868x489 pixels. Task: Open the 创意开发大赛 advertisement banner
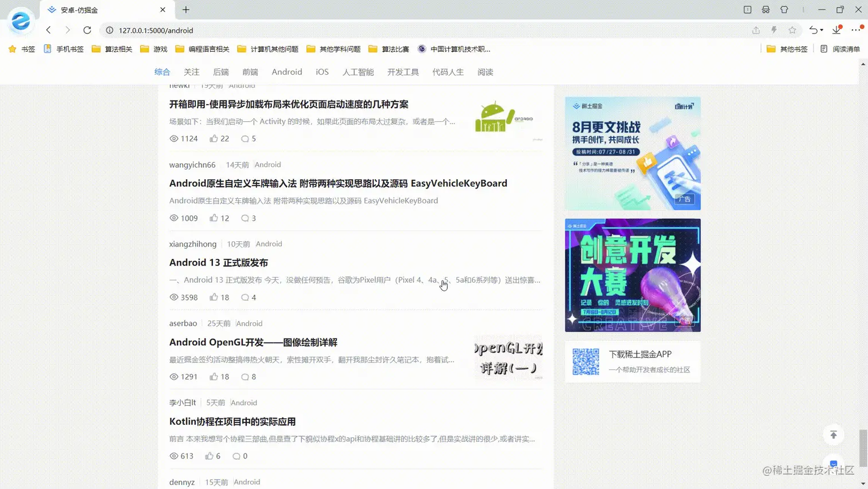[x=633, y=275]
